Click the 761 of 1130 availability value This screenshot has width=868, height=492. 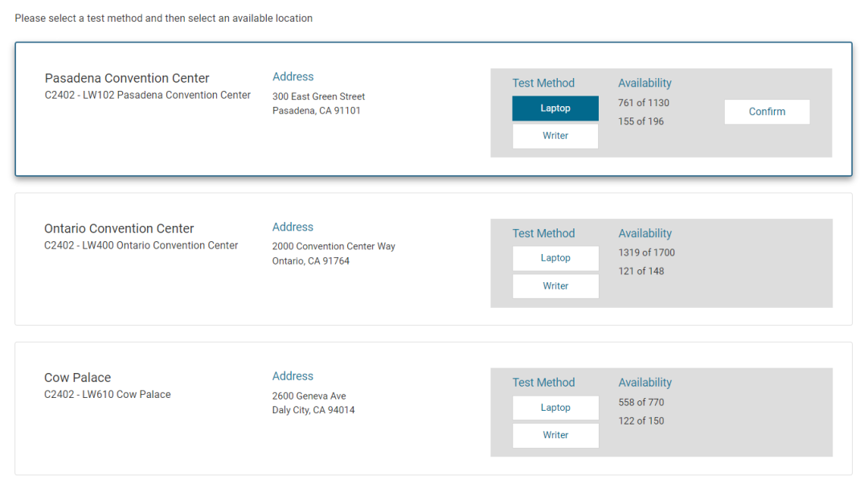pos(644,103)
